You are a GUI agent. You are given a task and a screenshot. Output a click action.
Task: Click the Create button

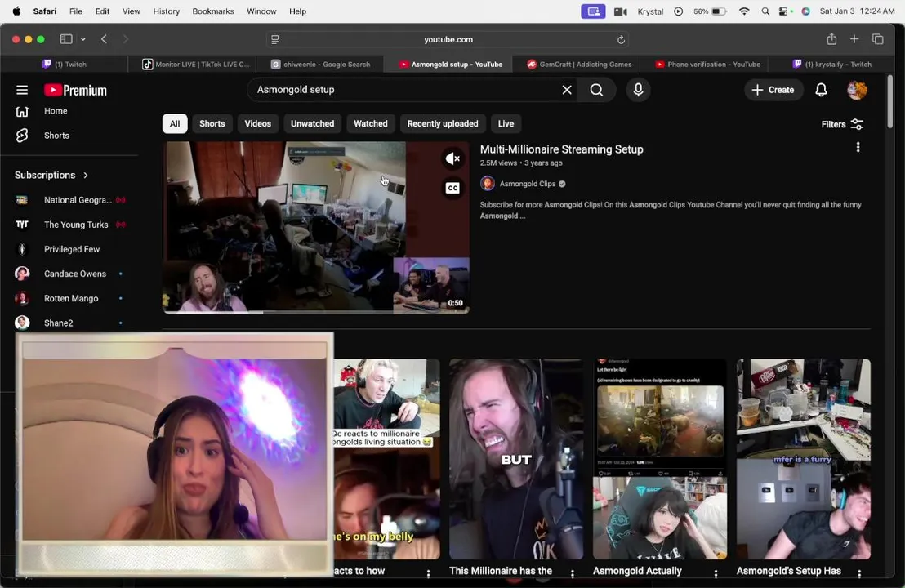point(773,90)
